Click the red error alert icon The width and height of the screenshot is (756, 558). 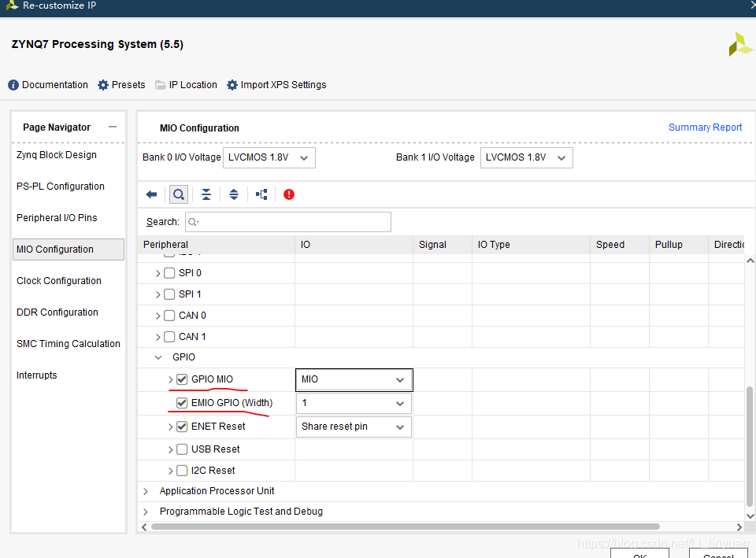[x=289, y=194]
